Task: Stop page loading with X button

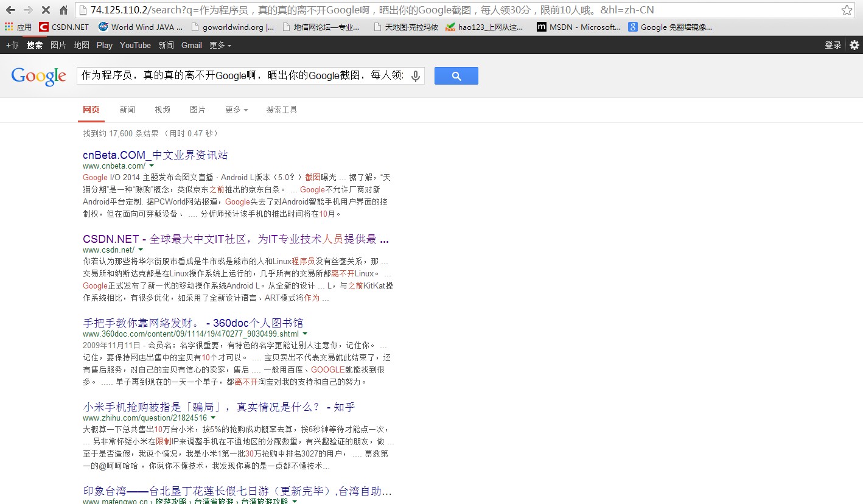Action: pyautogui.click(x=46, y=10)
